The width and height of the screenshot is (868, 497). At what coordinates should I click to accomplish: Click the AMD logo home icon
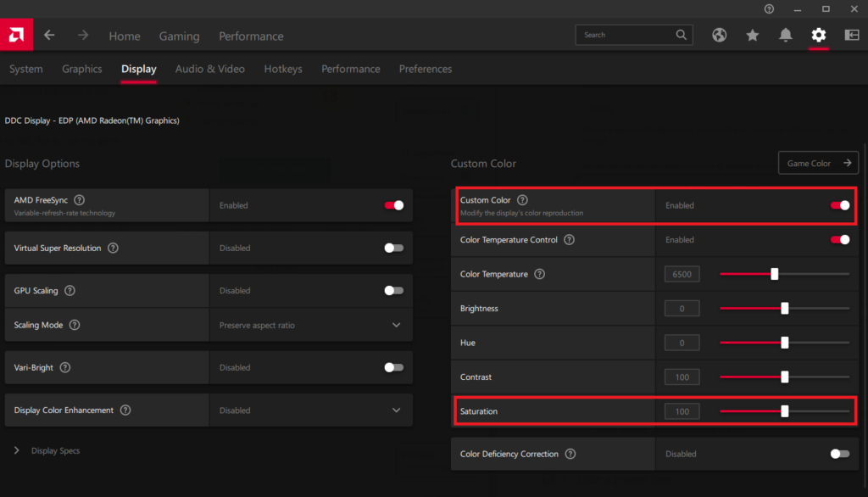click(16, 35)
